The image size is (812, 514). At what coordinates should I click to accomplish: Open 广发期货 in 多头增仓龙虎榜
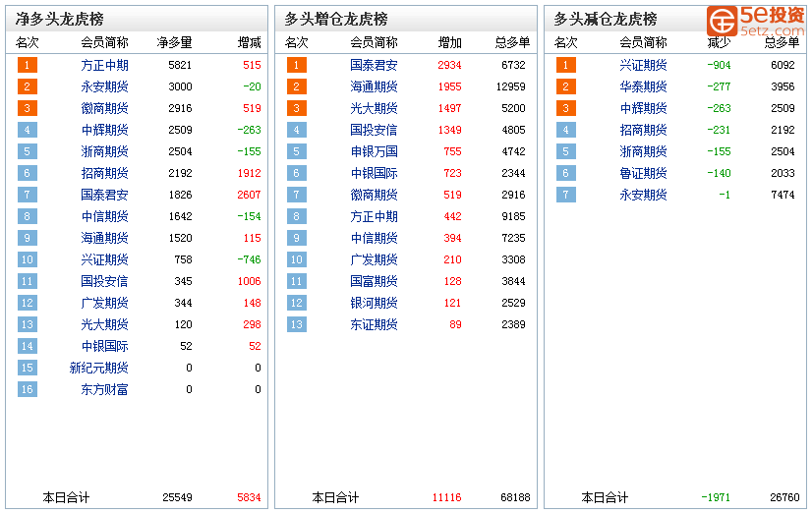[x=374, y=259]
